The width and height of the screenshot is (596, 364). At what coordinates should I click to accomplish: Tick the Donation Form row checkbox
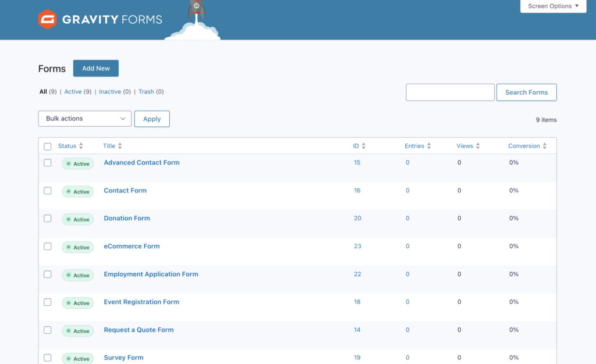[48, 219]
